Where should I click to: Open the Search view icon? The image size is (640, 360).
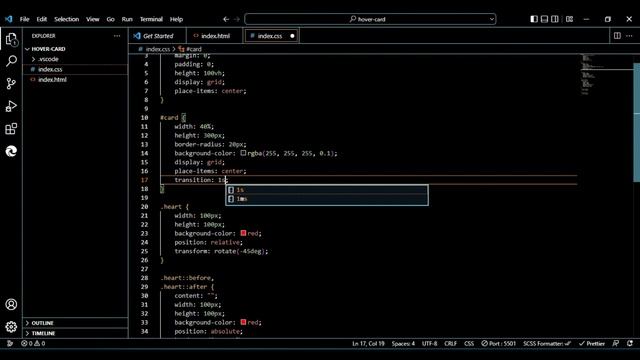(x=11, y=61)
